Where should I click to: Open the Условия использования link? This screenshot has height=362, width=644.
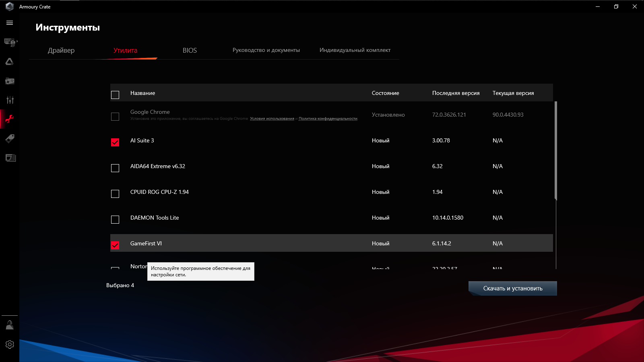point(272,119)
